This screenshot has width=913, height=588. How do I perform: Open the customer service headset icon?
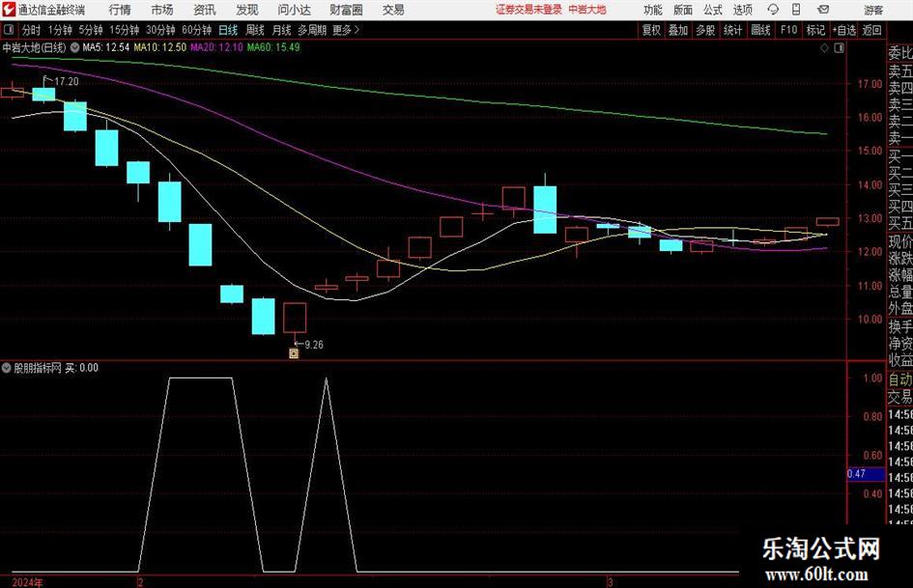[x=773, y=10]
